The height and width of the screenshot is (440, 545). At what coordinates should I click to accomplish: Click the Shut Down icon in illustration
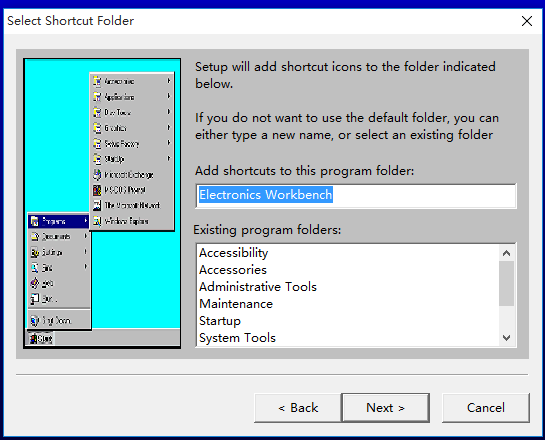(x=34, y=320)
